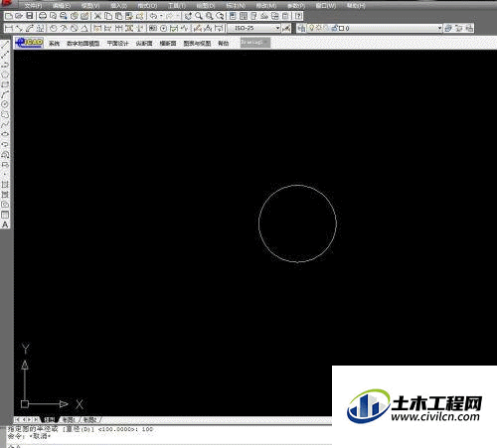Open the Help (帮助(H)) menu in the menu bar
497x448 pixels.
tap(356, 5)
